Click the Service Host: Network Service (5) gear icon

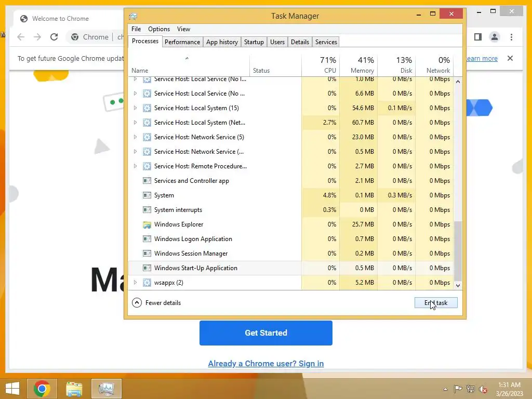point(147,137)
